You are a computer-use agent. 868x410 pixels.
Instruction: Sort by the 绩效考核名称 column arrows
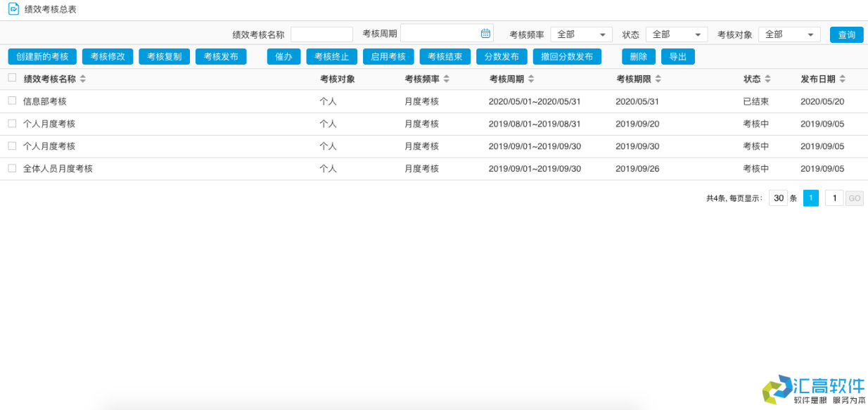[84, 79]
